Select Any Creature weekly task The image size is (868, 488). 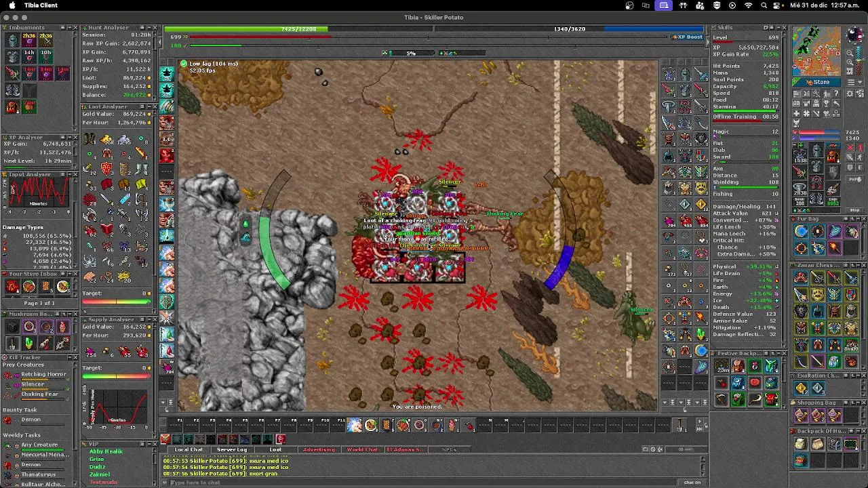[39, 445]
